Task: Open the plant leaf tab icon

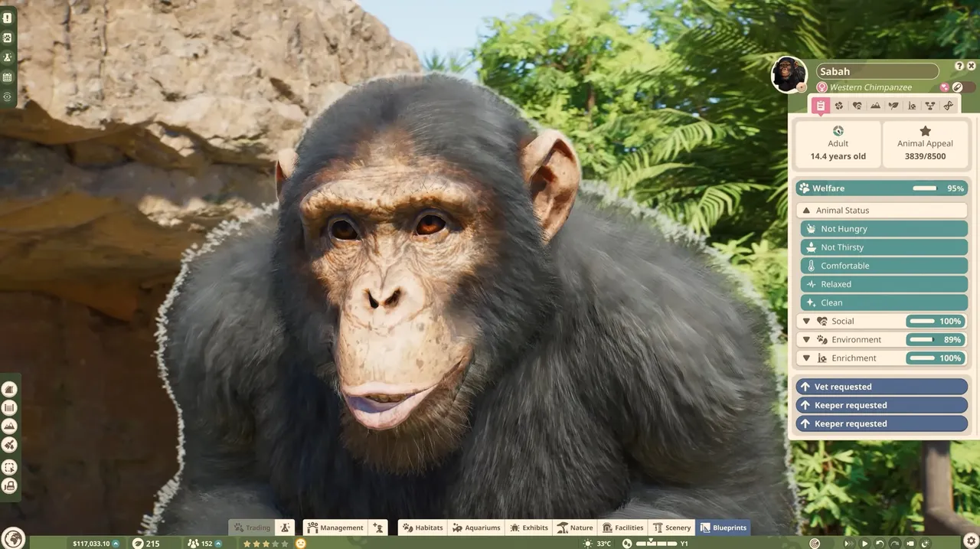Action: tap(893, 106)
